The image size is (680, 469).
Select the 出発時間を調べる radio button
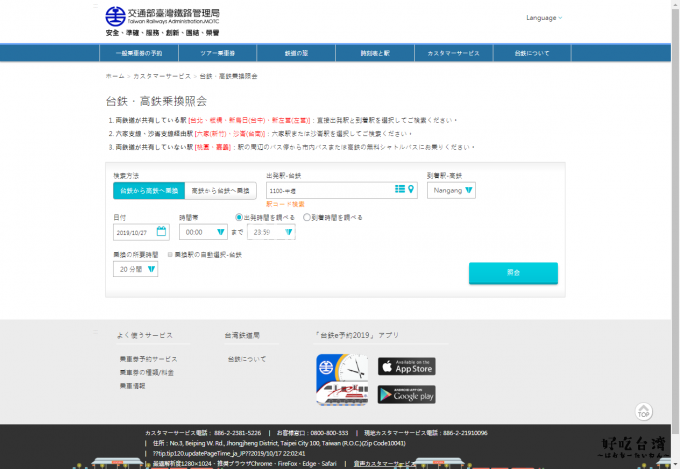tap(238, 217)
